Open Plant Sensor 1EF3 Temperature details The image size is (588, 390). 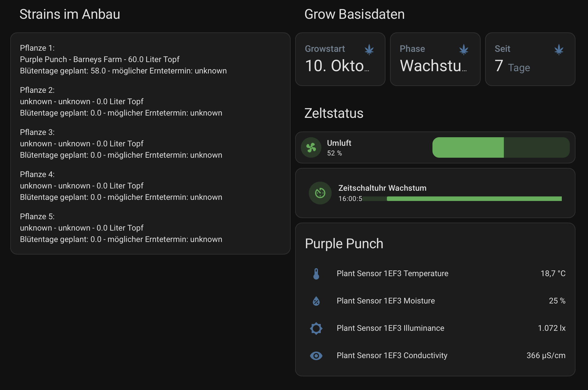click(392, 274)
